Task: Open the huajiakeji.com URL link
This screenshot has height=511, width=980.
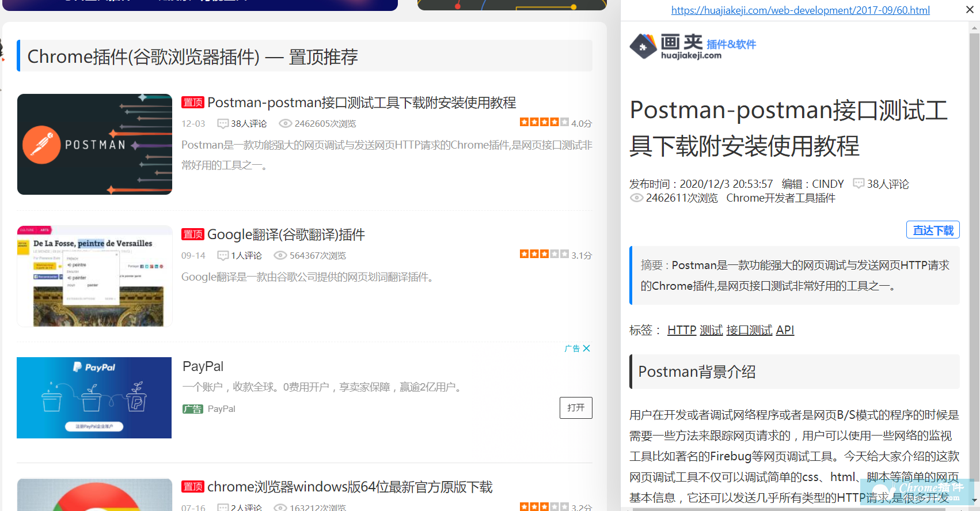Action: click(x=800, y=10)
